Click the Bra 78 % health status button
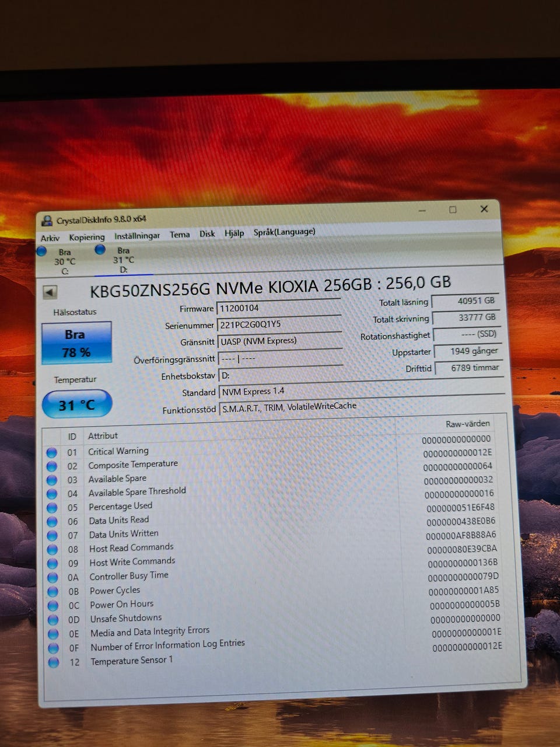The width and height of the screenshot is (560, 747). coord(76,343)
